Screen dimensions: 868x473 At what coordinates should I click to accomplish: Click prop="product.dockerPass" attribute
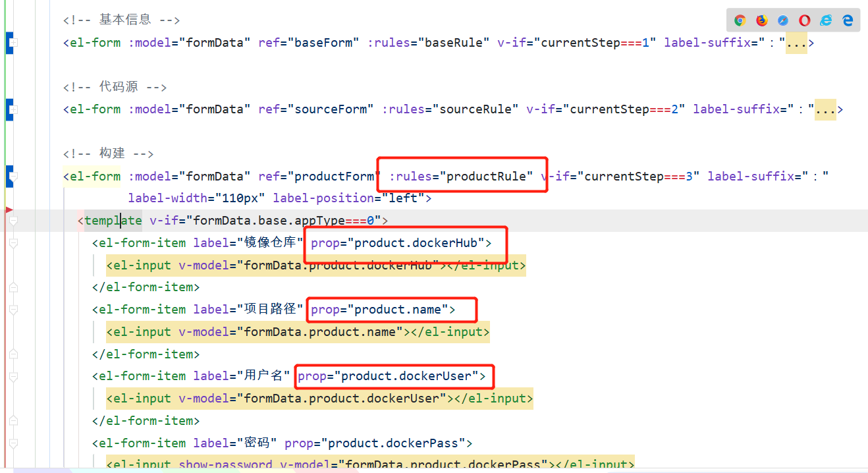point(375,443)
